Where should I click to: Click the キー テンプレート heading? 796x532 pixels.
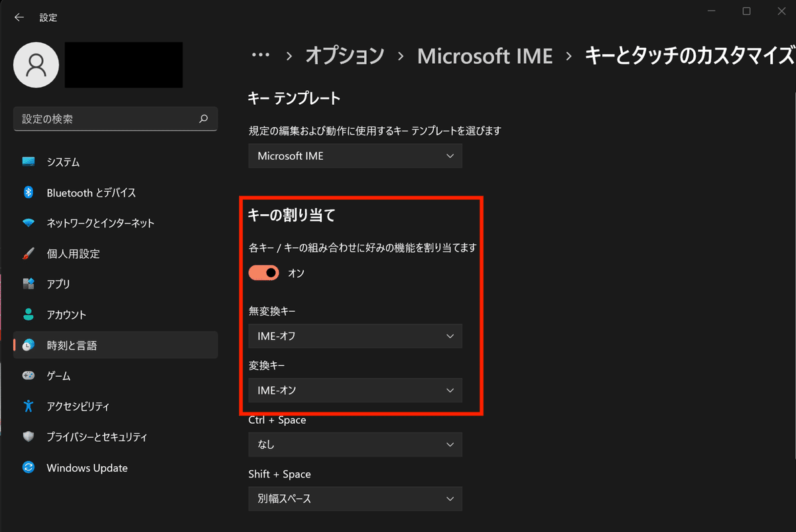(294, 99)
